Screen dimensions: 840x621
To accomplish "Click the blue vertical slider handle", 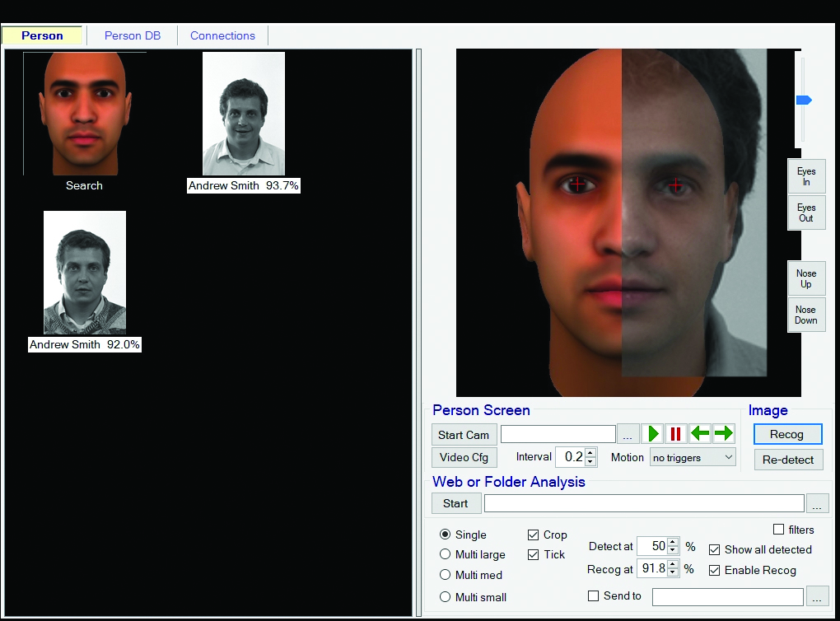I will coord(803,100).
